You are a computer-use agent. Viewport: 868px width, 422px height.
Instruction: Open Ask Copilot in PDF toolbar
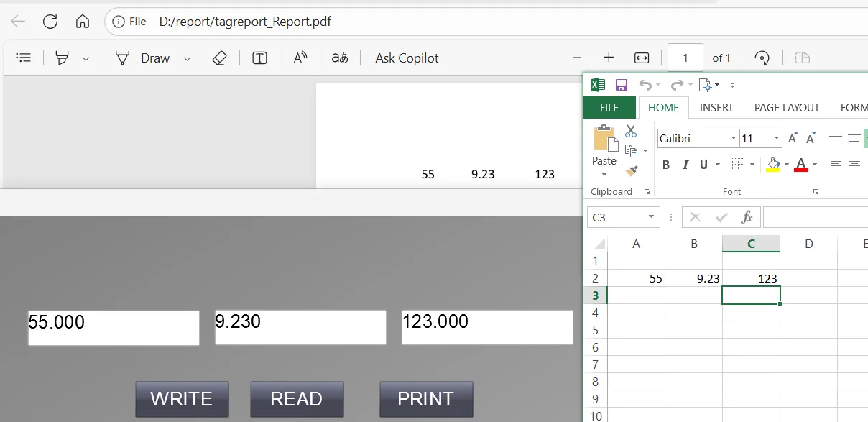pos(407,58)
